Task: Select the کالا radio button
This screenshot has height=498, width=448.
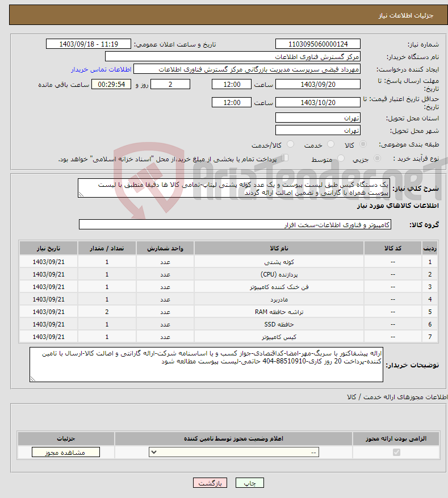Action: click(x=363, y=144)
